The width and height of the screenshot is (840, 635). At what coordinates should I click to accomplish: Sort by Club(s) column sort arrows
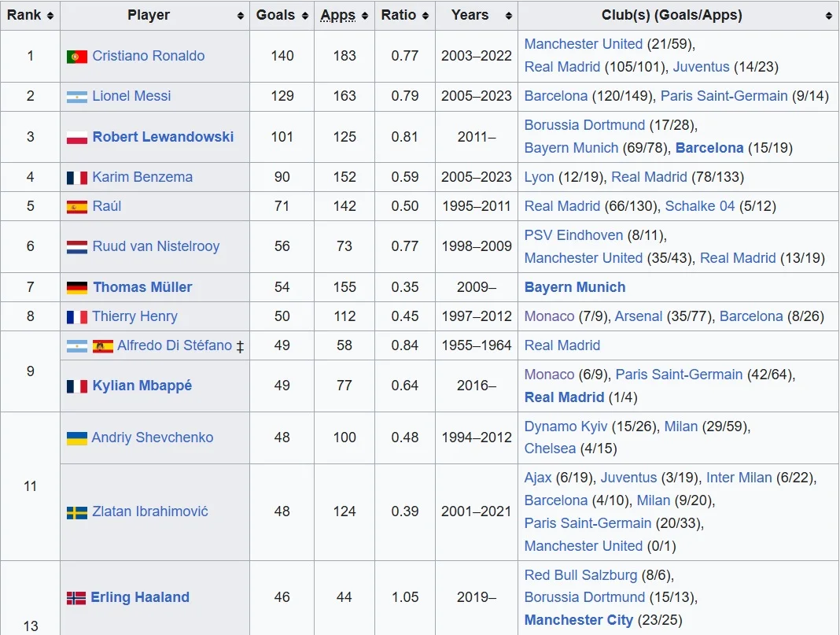point(829,16)
